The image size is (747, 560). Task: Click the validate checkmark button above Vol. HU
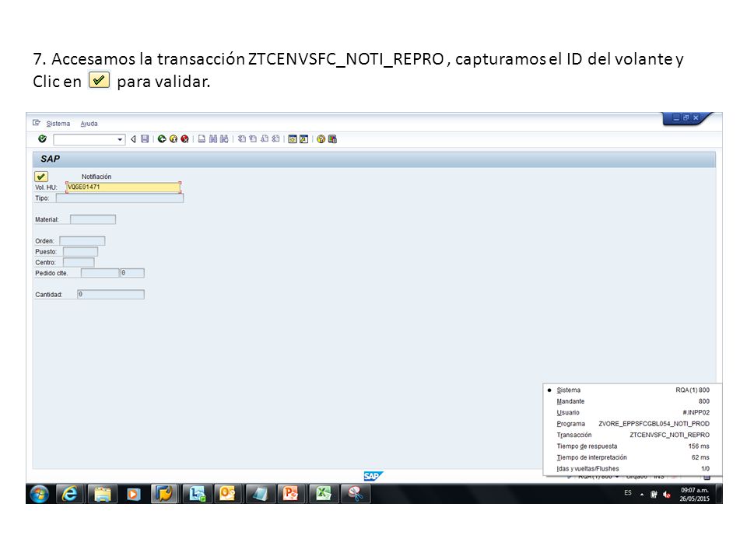41,177
